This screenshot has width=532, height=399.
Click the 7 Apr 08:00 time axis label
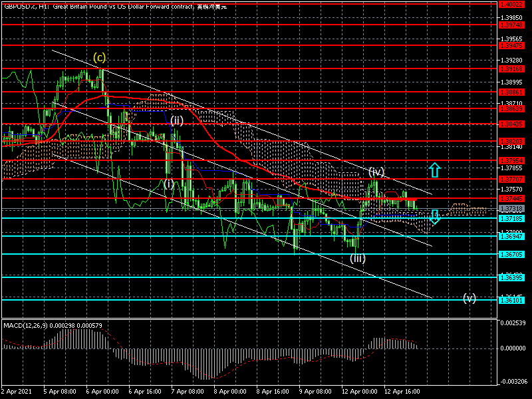pos(188,392)
